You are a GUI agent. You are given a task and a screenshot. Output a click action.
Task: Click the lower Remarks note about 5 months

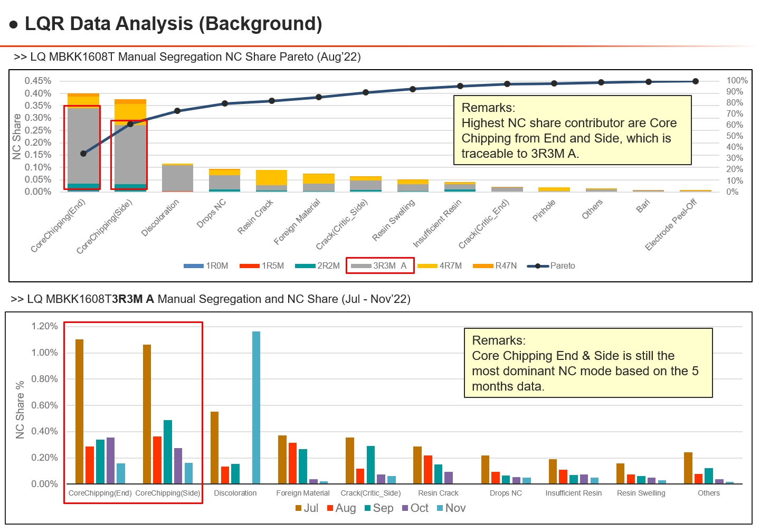(588, 363)
